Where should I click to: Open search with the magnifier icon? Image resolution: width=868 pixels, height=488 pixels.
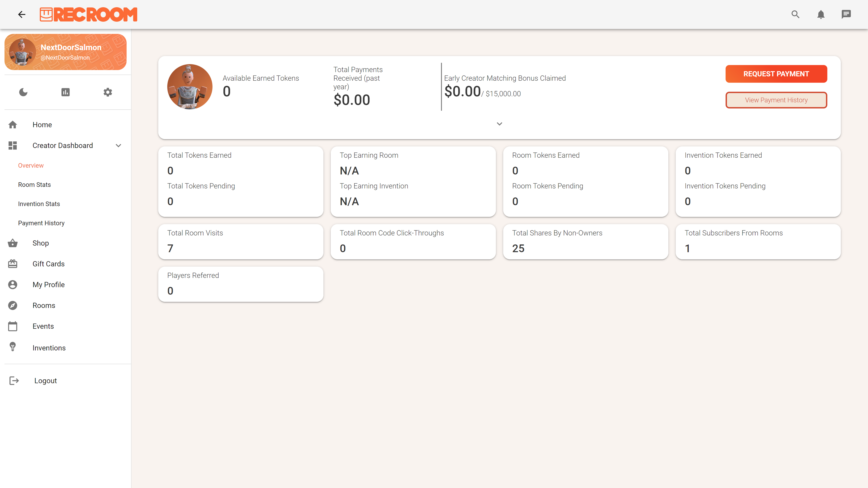[795, 14]
